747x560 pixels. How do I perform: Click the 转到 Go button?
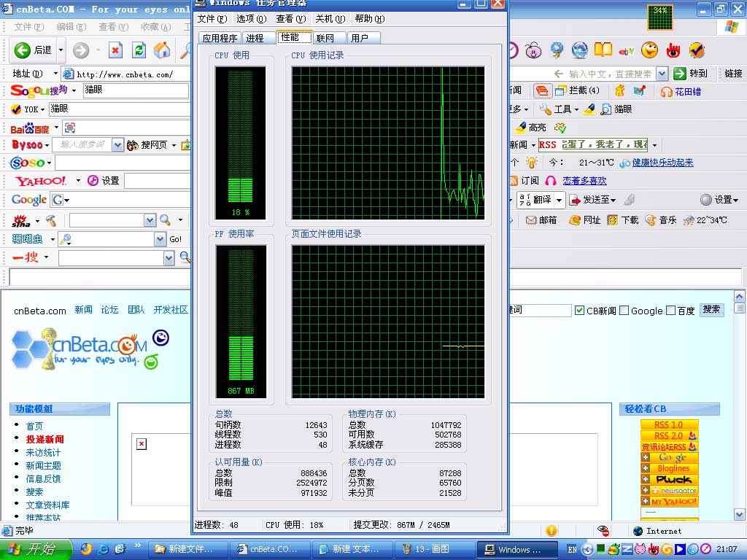692,74
